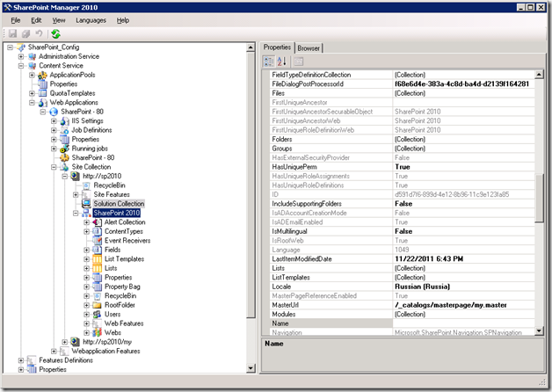Select the Categorized view icon in Properties
552x392 pixels.
pos(269,62)
